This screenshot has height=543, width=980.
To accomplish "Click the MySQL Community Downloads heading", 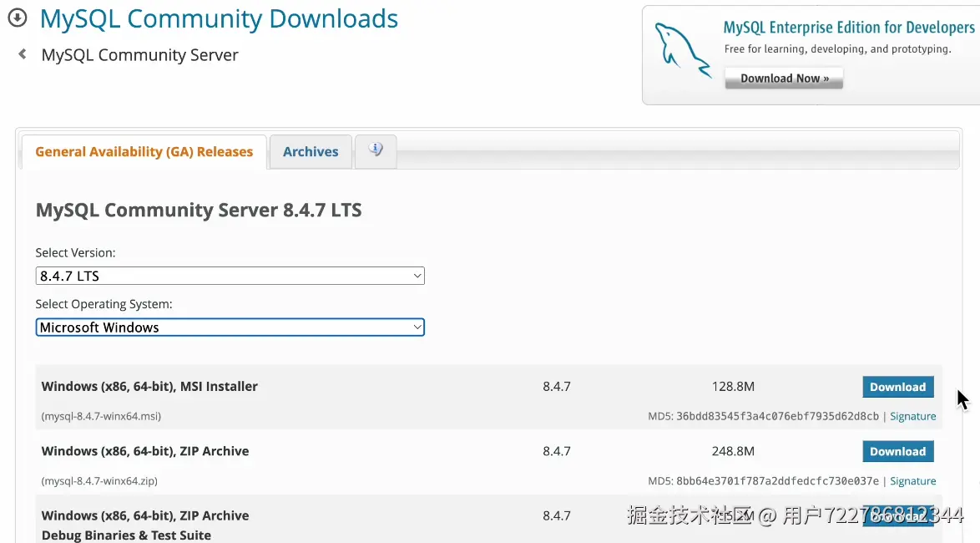I will coord(219,18).
